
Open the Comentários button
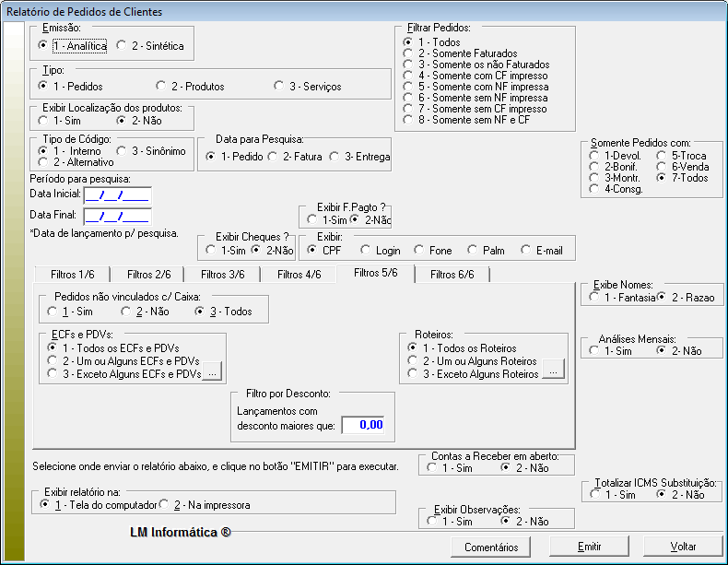coord(491,547)
